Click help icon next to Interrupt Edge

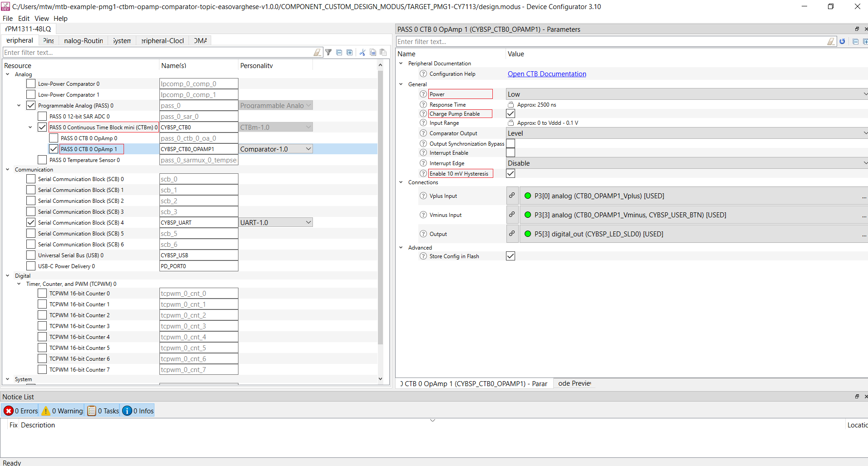tap(423, 163)
